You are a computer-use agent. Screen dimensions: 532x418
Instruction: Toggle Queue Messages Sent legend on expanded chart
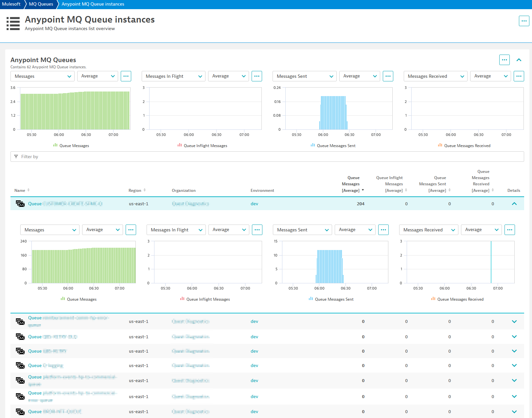[331, 299]
